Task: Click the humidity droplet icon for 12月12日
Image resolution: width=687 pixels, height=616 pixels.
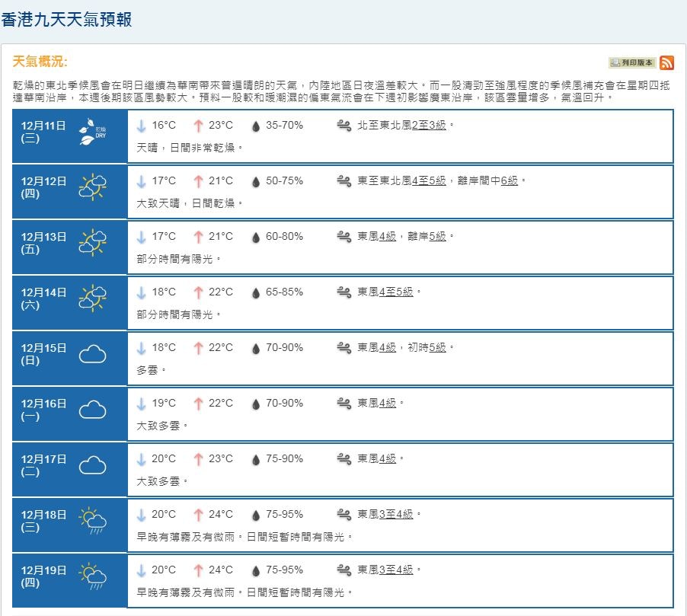Action: click(x=256, y=182)
